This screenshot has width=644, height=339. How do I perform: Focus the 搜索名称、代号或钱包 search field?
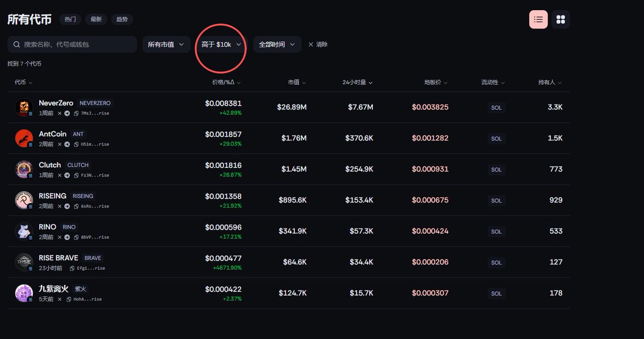click(x=72, y=45)
